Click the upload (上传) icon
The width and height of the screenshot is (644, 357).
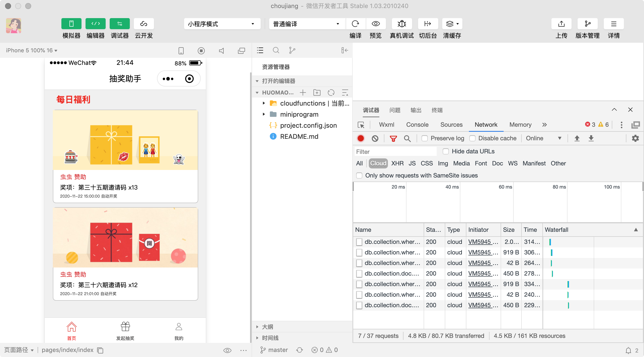click(x=561, y=24)
